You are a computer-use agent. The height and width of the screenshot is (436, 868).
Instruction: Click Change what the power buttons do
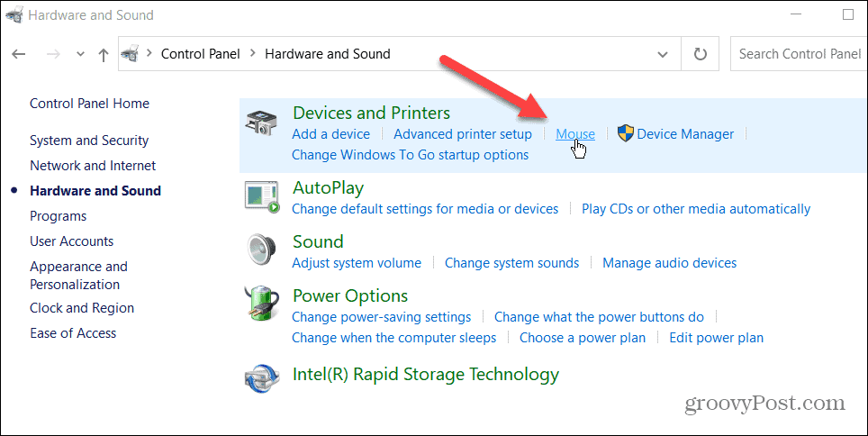click(x=599, y=317)
